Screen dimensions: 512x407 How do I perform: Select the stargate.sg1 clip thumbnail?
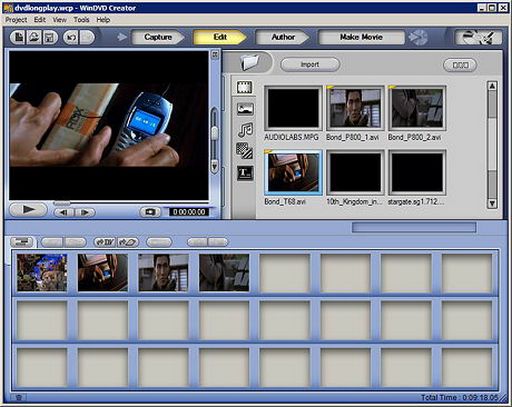tap(417, 173)
